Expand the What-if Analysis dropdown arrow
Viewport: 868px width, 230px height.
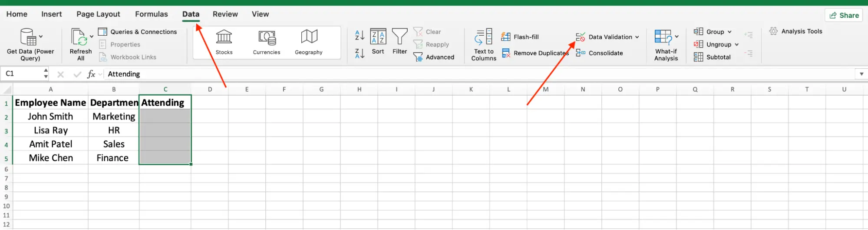point(677,37)
